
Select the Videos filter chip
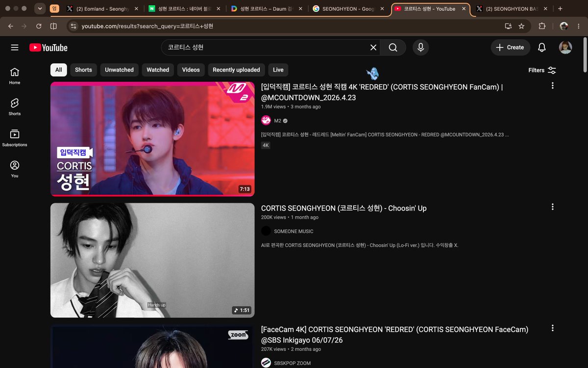point(191,70)
